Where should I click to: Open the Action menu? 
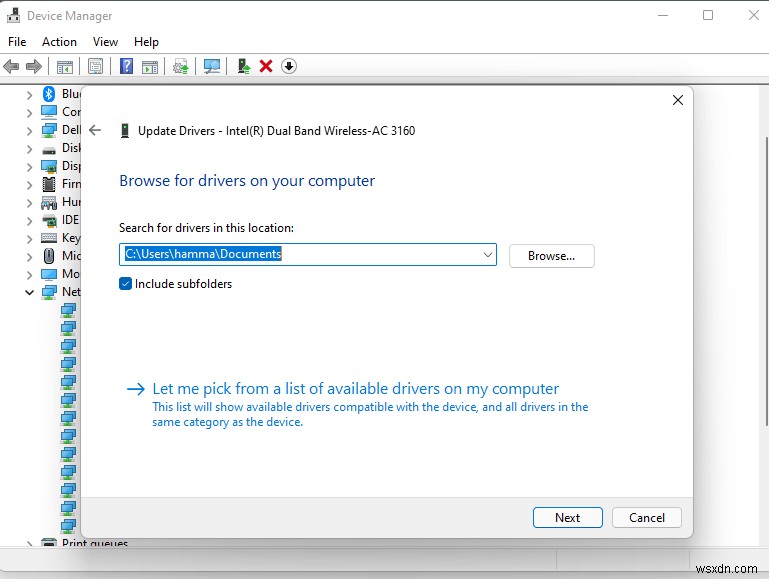point(59,42)
